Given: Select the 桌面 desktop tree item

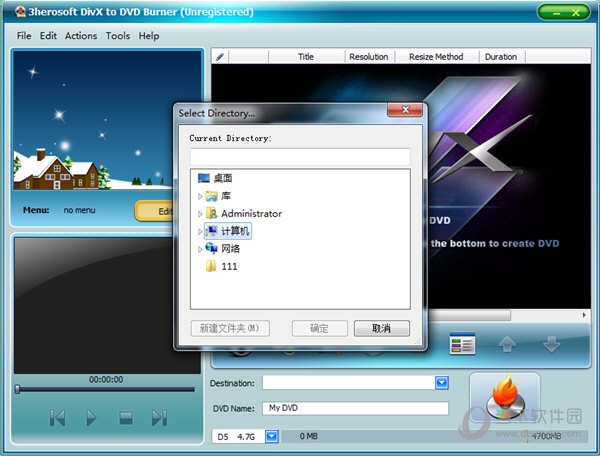Looking at the screenshot, I should click(x=215, y=178).
